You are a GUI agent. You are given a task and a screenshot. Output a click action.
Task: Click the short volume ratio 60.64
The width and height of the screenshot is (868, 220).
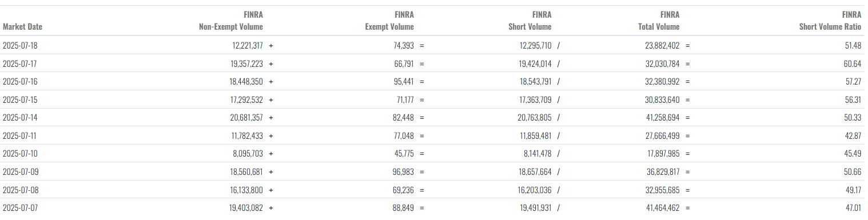tap(853, 63)
